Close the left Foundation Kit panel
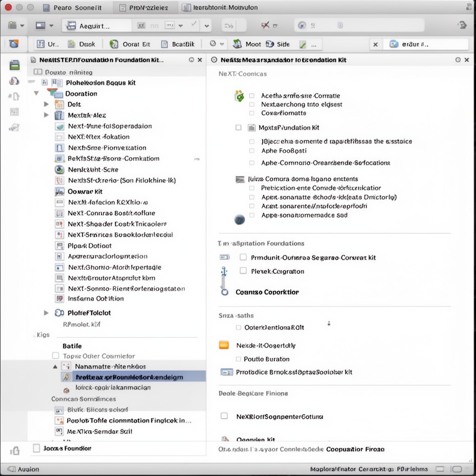Screen dimensions: 476x476 pos(200,60)
